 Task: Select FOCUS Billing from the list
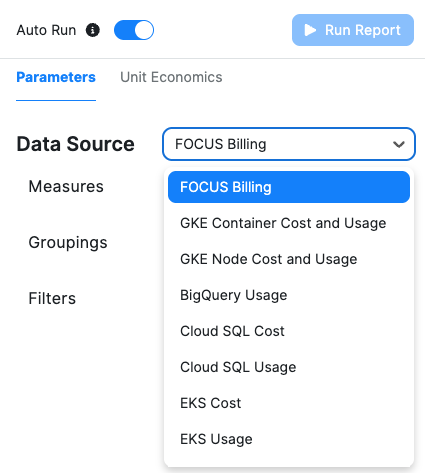point(289,187)
